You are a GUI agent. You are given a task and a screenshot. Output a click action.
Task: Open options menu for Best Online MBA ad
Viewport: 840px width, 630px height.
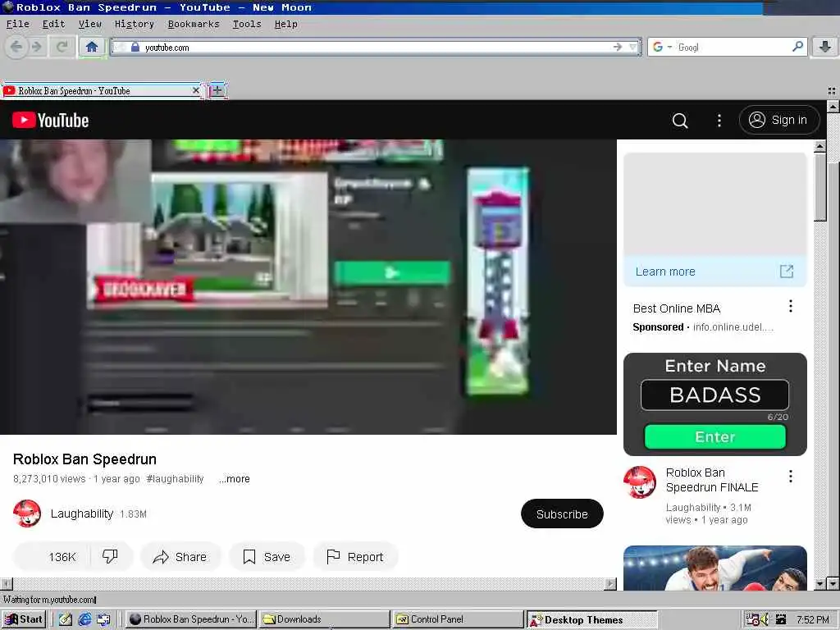click(790, 306)
